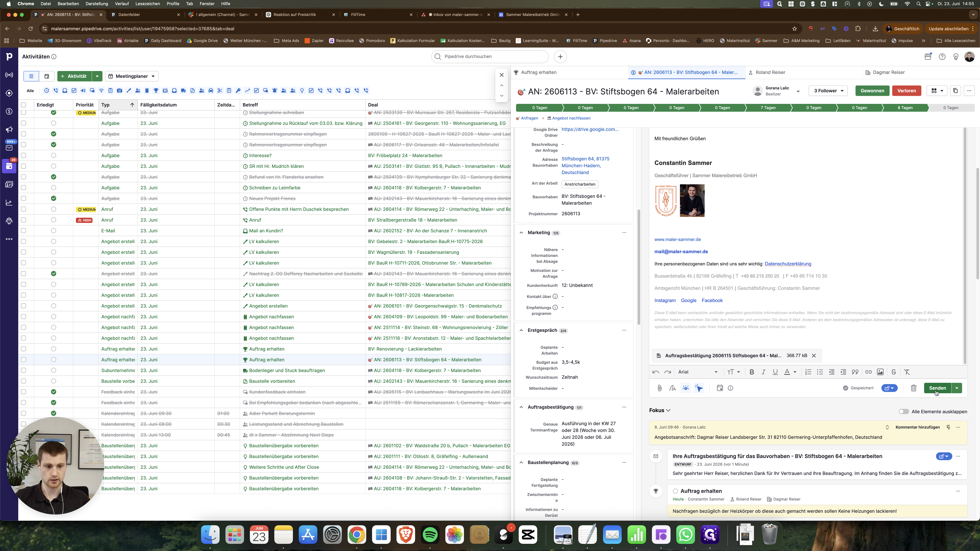Open the Datenschutzerklärung link
Viewport: 980px width, 551px height.
788,264
